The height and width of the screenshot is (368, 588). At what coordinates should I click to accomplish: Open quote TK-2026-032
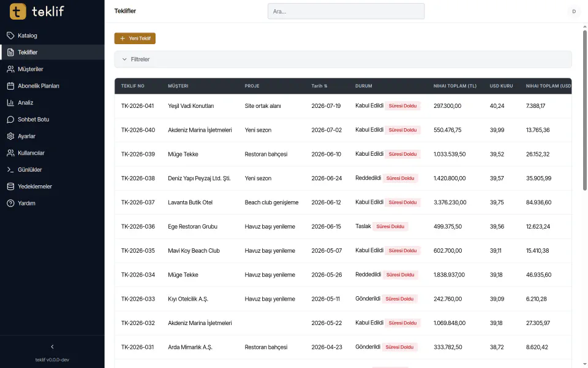pos(138,323)
